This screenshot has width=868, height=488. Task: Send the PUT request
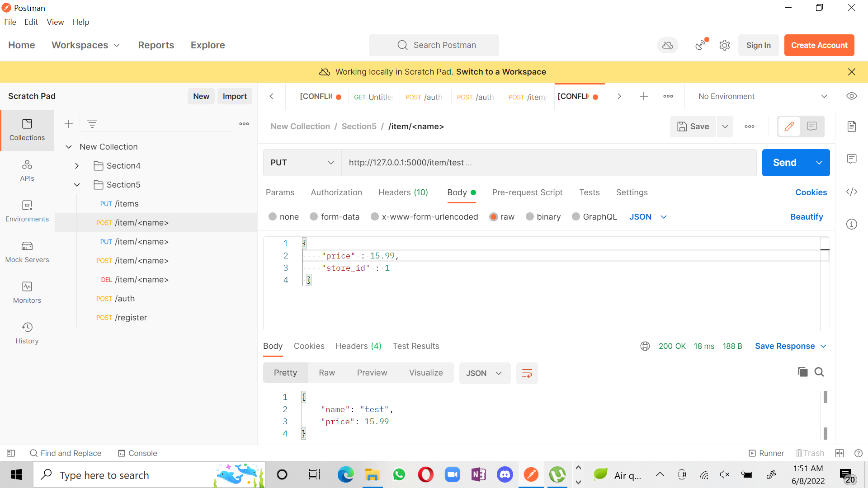785,163
